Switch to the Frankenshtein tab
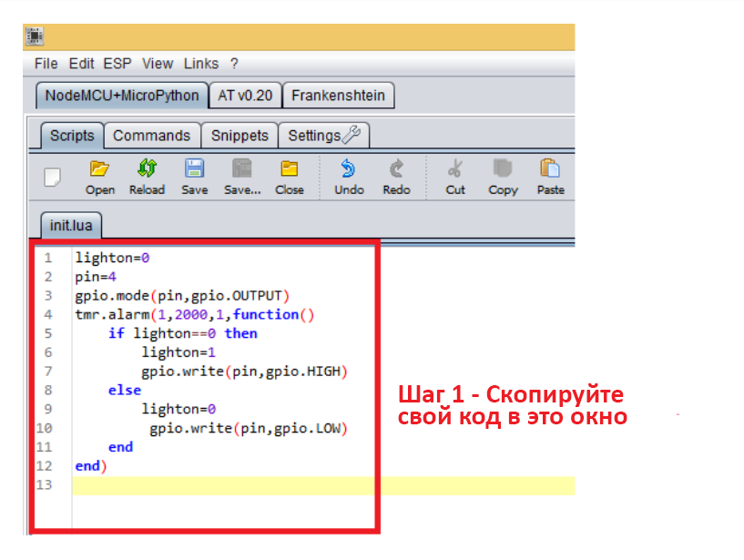This screenshot has height=560, width=744. pos(339,96)
